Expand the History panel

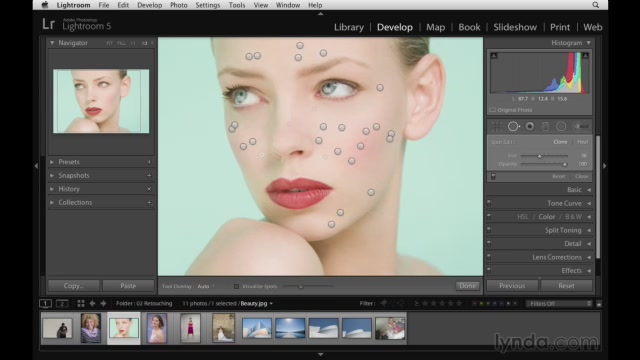(52, 189)
